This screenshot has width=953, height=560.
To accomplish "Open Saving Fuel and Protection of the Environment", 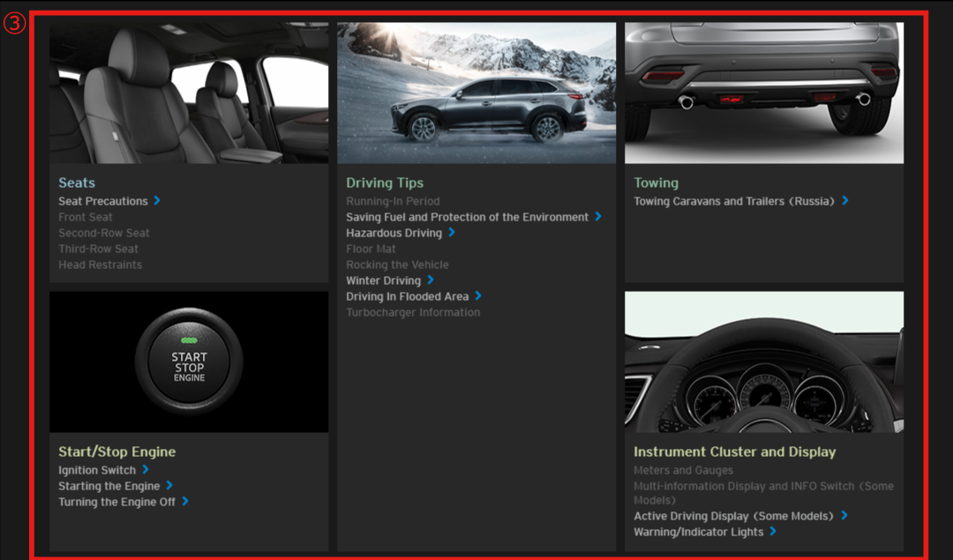I will [x=467, y=217].
